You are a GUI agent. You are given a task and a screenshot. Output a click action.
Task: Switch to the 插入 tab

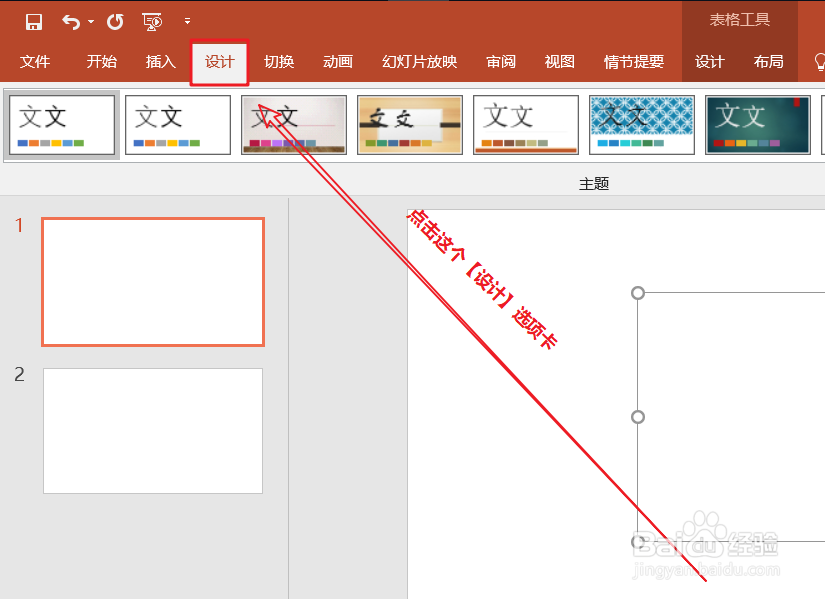(x=160, y=62)
